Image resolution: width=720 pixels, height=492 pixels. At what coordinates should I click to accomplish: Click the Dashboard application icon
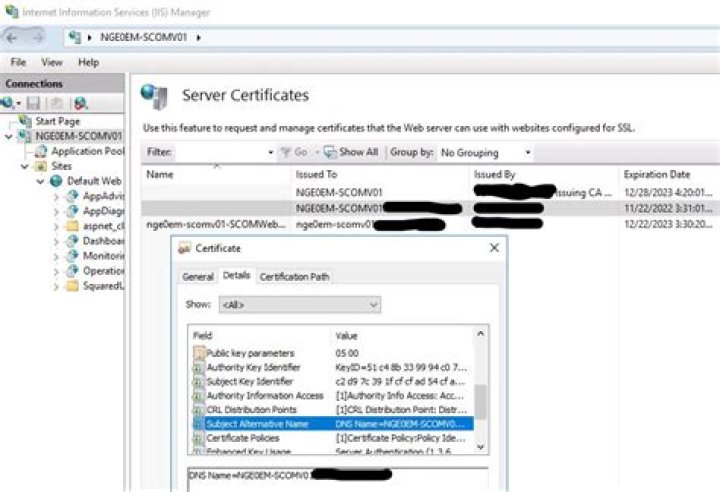(x=72, y=241)
